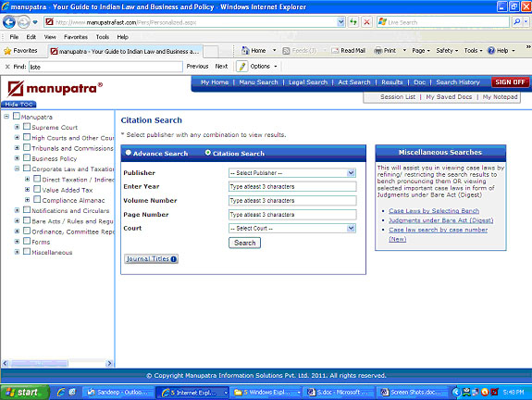This screenshot has height=400, width=532.
Task: Open the find Options dropdown
Action: (x=264, y=67)
